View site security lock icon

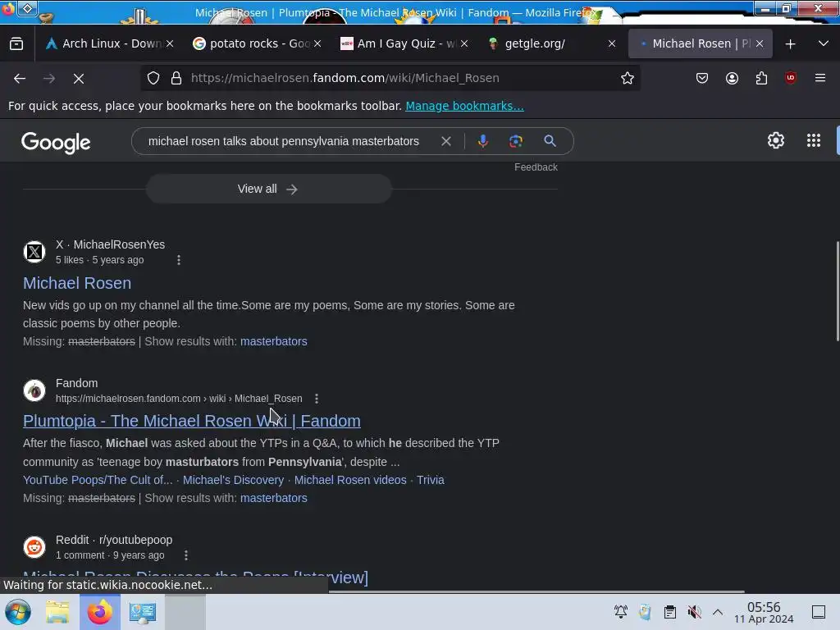pyautogui.click(x=176, y=78)
